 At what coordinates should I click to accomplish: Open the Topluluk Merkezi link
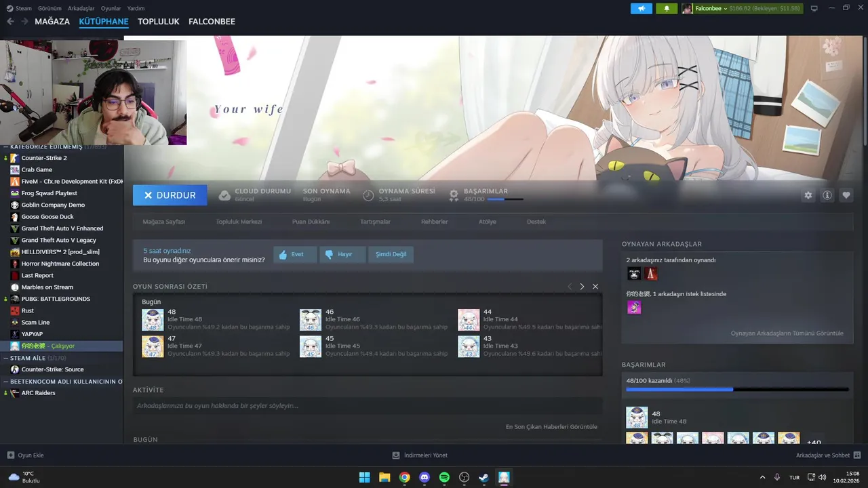pos(239,222)
